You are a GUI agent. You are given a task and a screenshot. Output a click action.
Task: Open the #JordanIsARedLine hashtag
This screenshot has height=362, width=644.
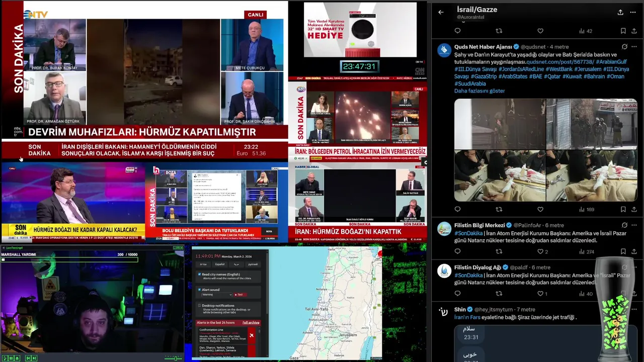click(521, 69)
